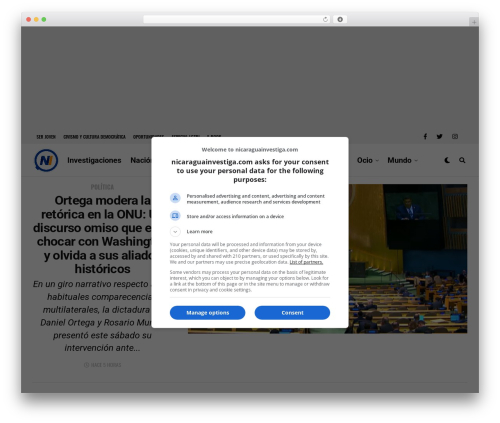Open the Ser Joven top link

[x=46, y=137]
